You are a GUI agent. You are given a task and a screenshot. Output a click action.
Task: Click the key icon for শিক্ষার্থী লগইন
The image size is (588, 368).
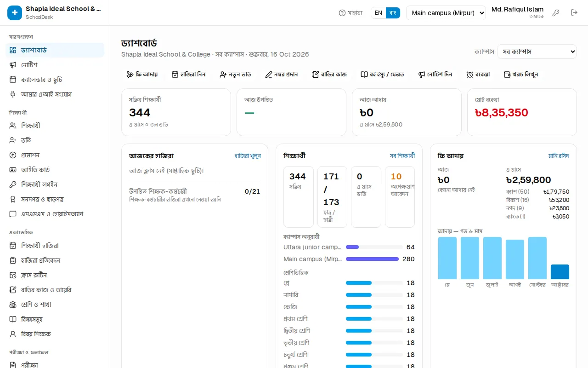[13, 184]
